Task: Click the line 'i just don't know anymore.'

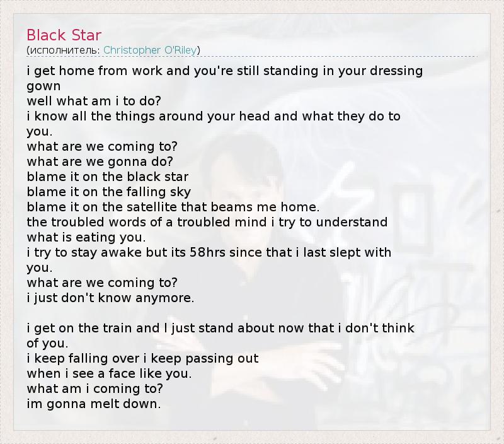Action: point(110,298)
